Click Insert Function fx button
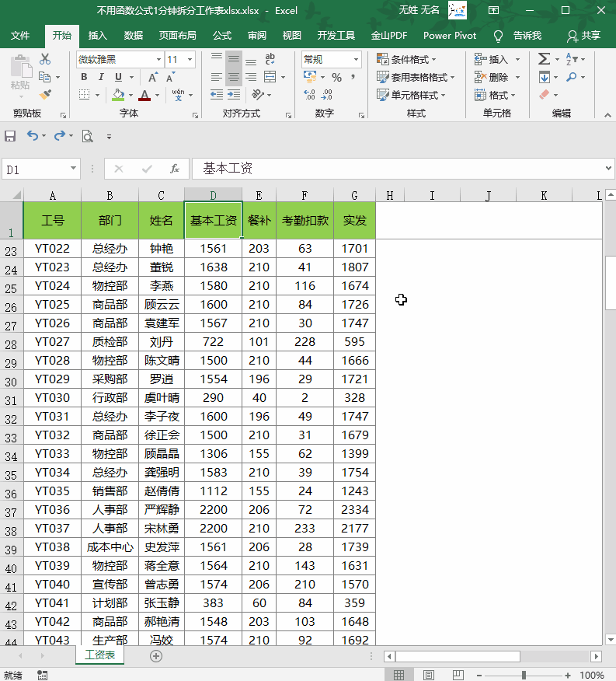The image size is (616, 681). [x=175, y=169]
